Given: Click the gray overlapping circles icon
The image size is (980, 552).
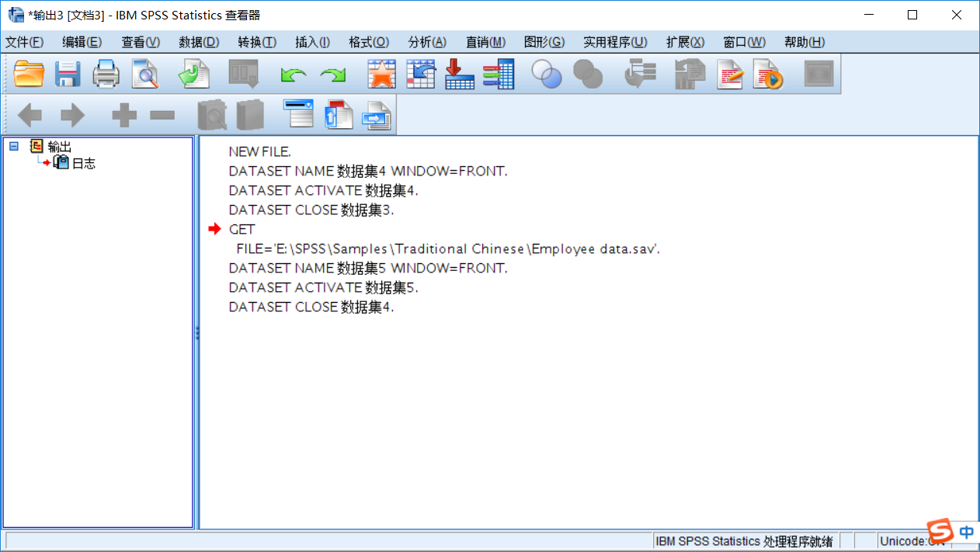Looking at the screenshot, I should 588,75.
